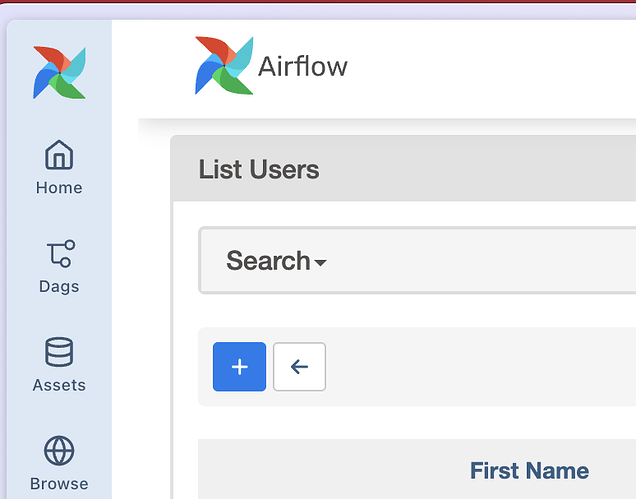
Task: Click the blue plus icon to add a user
Action: pyautogui.click(x=239, y=367)
